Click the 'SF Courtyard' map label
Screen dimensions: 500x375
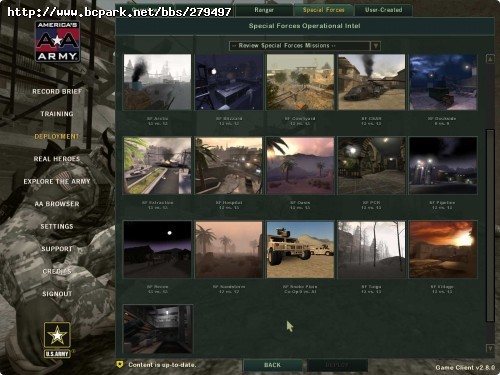tap(300, 119)
